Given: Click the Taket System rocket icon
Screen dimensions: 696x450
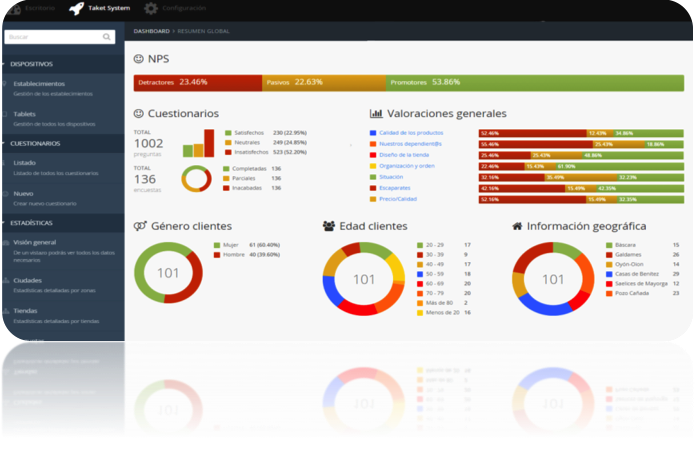Looking at the screenshot, I should [77, 9].
